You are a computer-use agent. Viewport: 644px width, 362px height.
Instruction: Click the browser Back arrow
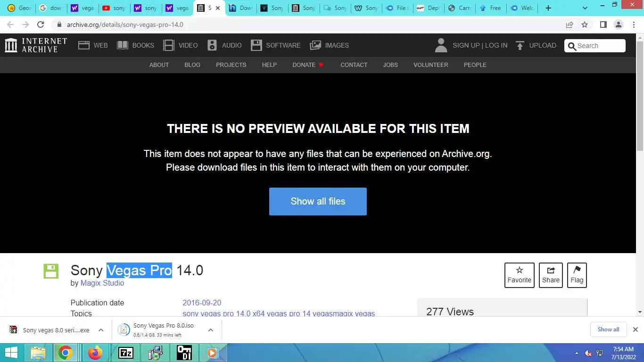10,25
